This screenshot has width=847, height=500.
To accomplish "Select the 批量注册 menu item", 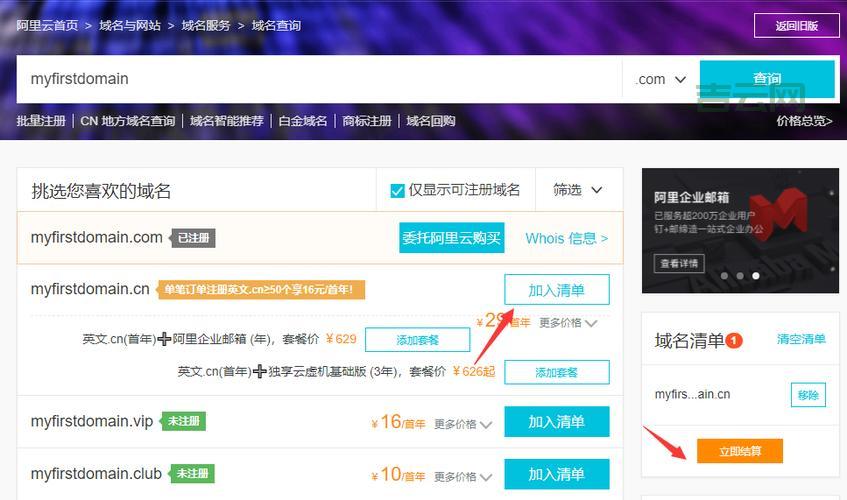I will (41, 121).
